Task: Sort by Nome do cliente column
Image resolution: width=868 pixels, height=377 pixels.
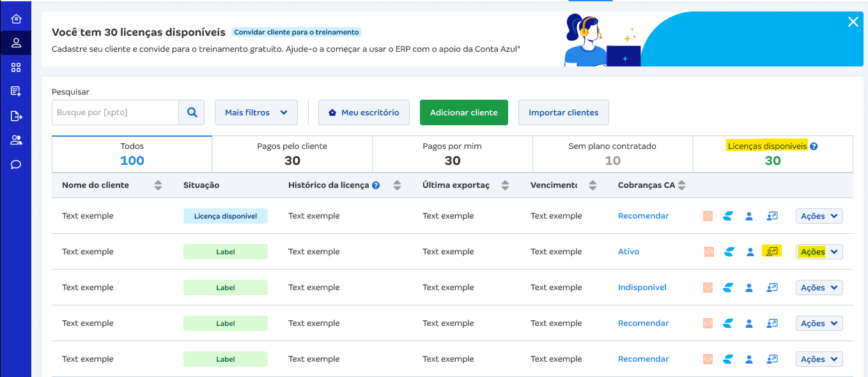Action: click(x=157, y=184)
